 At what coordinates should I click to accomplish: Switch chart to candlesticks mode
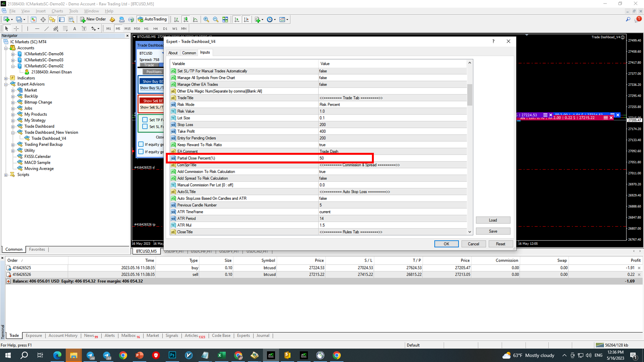tap(186, 19)
